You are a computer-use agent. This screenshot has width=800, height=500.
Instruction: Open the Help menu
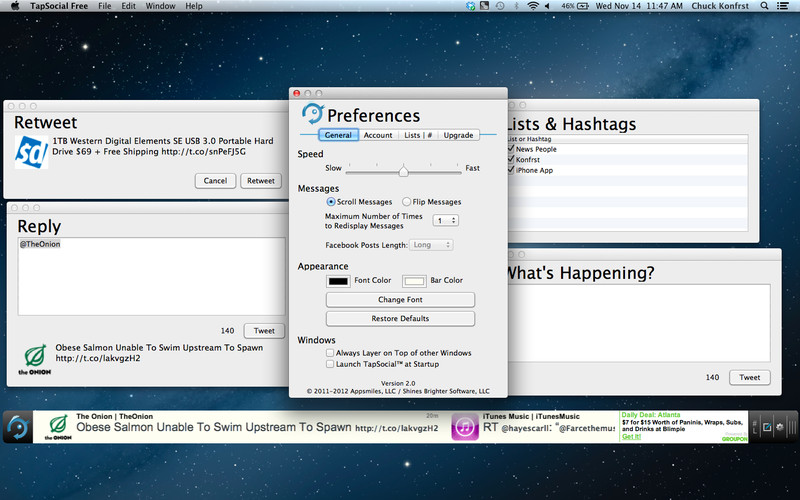tap(194, 6)
